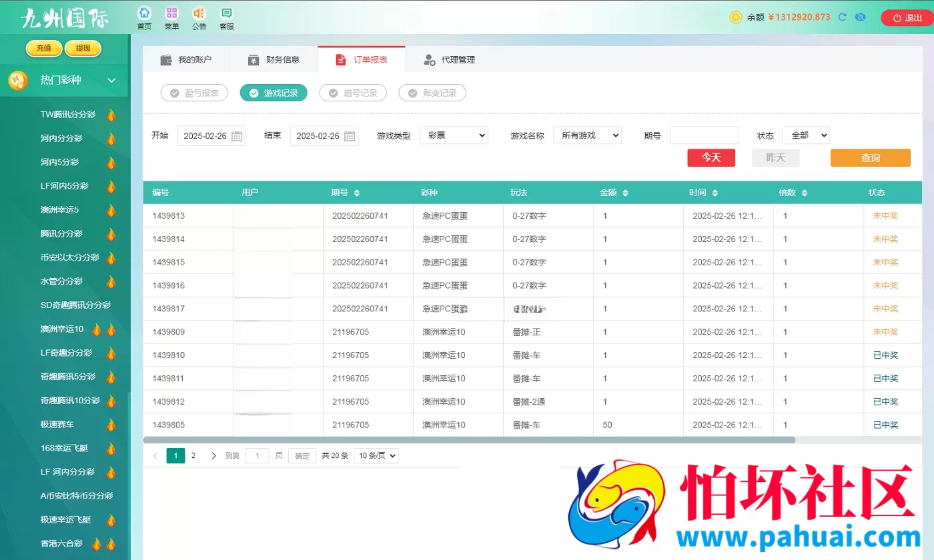The image size is (934, 560).
Task: Open 腾讯分分彩 in the sidebar
Action: tap(61, 234)
